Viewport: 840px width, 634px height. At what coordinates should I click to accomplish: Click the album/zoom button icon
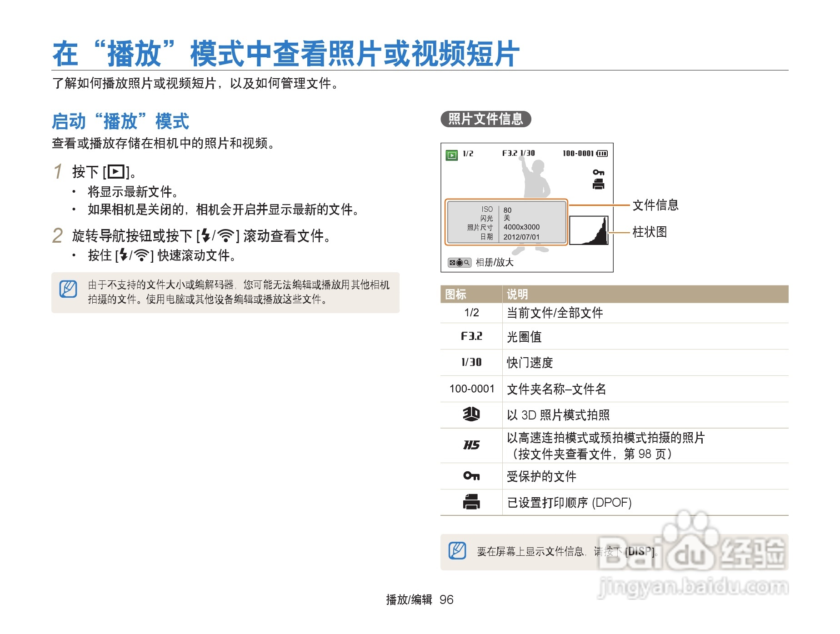pos(460,262)
